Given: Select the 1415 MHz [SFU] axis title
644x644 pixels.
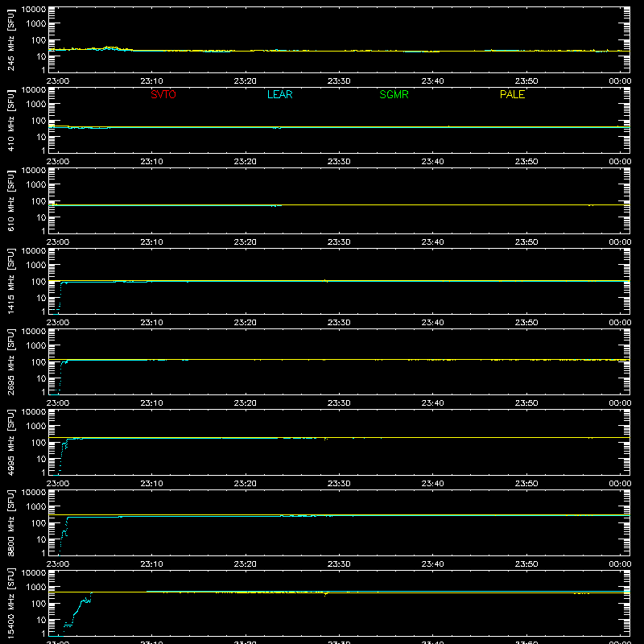Looking at the screenshot, I should coord(10,281).
